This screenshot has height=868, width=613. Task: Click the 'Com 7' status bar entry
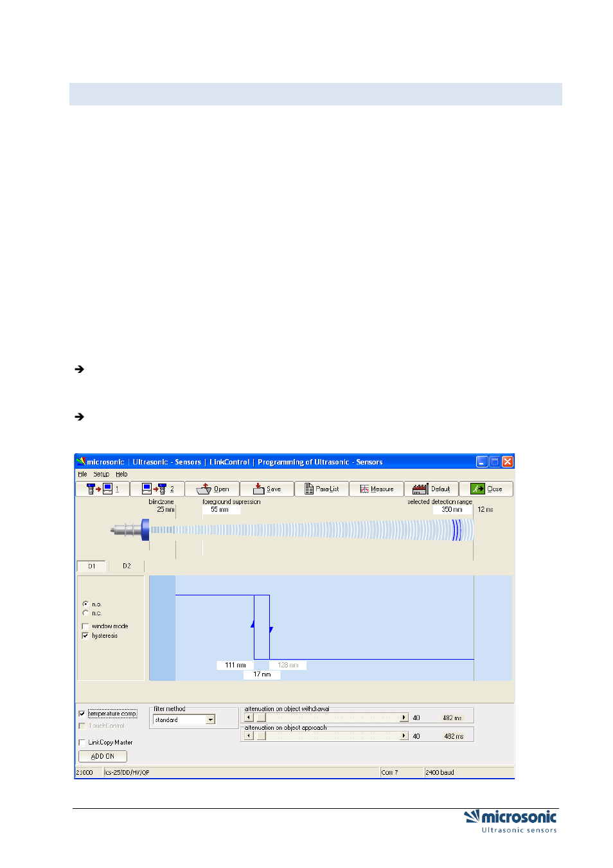pos(389,772)
